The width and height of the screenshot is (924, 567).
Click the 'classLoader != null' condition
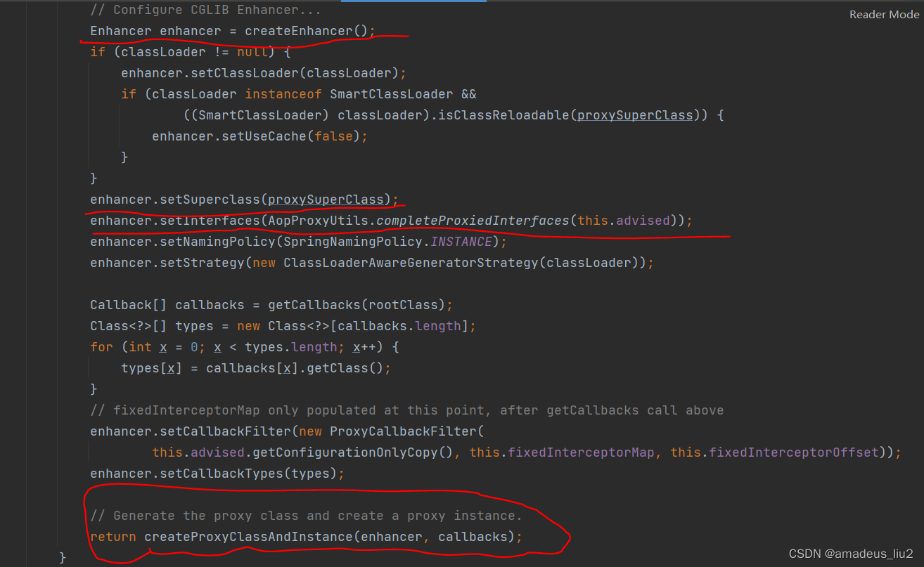pos(195,52)
